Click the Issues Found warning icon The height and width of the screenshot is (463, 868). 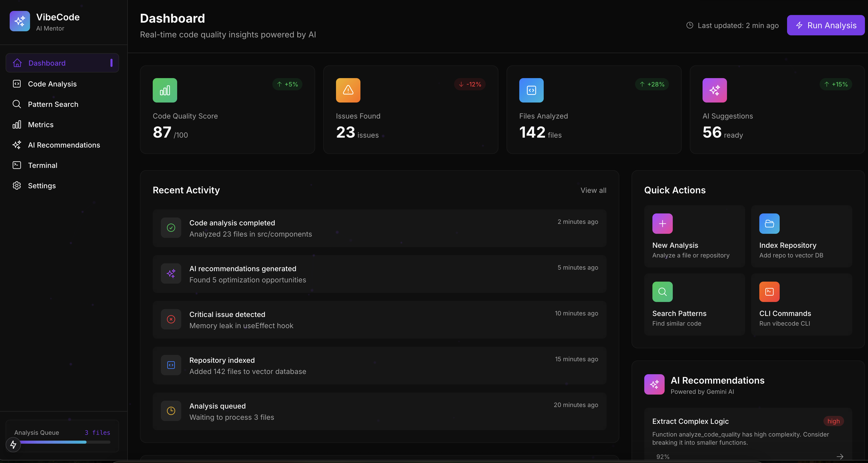coord(348,90)
